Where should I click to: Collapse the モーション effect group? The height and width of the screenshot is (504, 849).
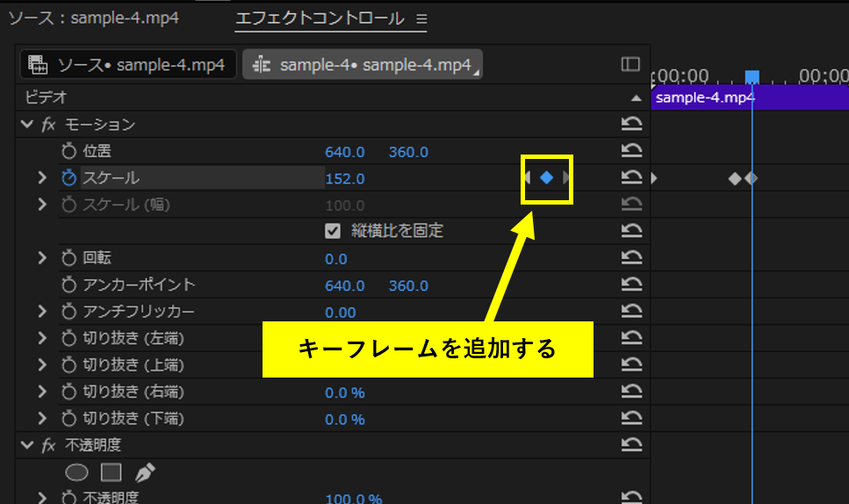click(26, 124)
